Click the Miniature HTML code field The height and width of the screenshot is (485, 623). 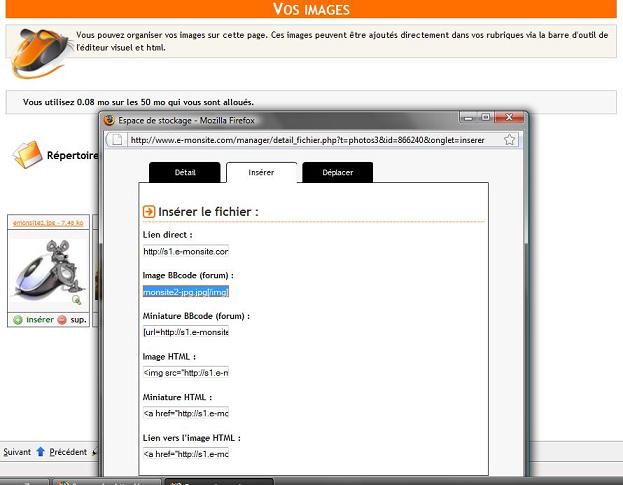coord(186,413)
